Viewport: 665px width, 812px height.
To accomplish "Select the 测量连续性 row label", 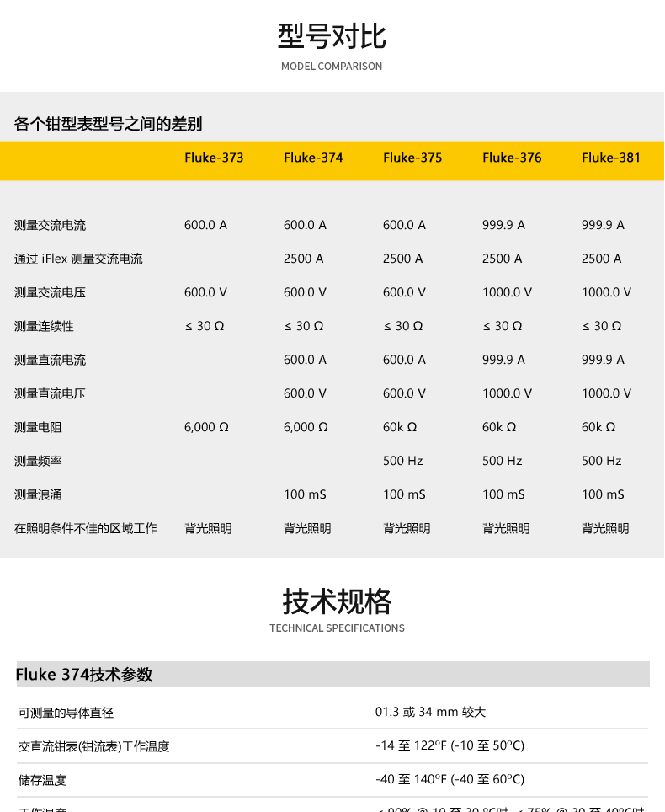I will coord(44,326).
